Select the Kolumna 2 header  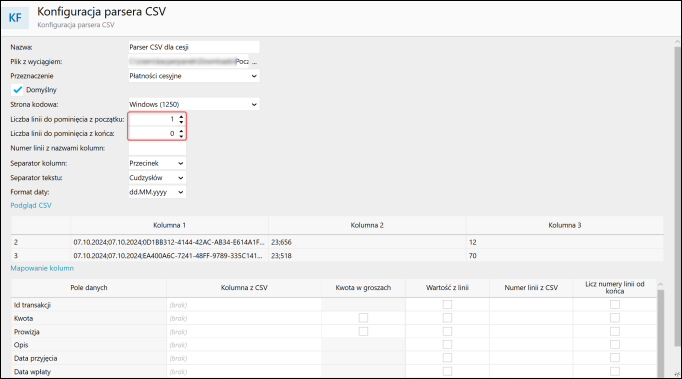pyautogui.click(x=367, y=225)
